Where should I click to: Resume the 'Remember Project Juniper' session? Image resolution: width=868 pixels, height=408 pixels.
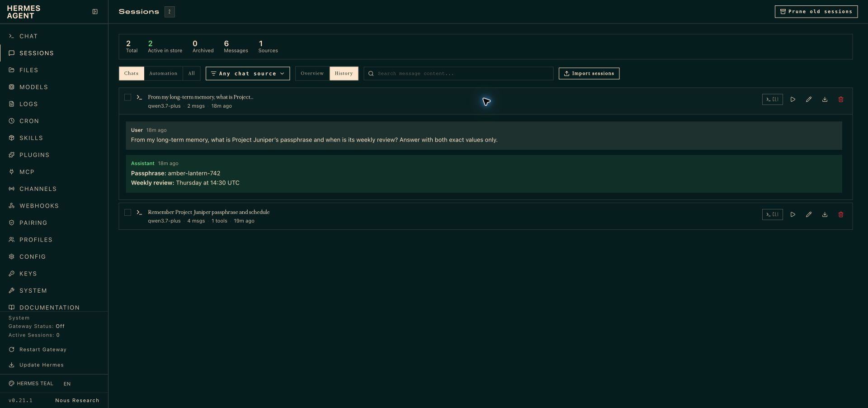click(x=793, y=214)
